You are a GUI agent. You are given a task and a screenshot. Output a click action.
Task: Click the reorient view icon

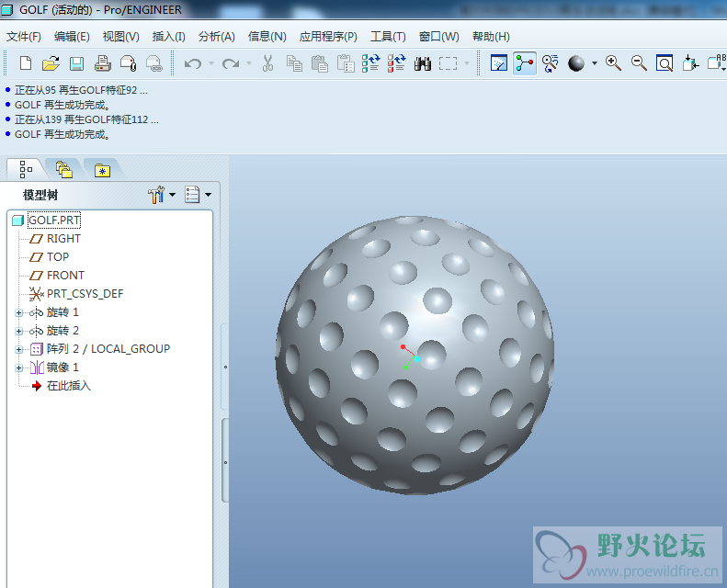[690, 63]
